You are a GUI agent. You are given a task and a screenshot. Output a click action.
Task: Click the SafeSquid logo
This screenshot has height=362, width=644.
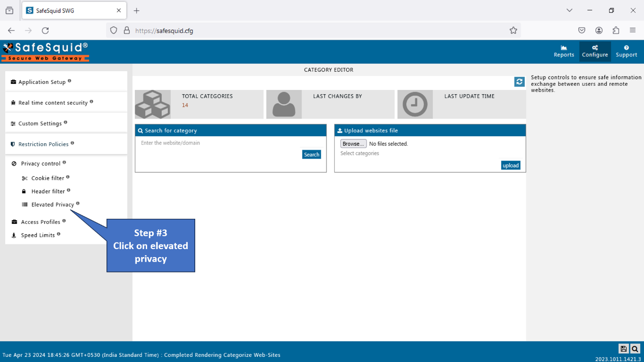(45, 52)
